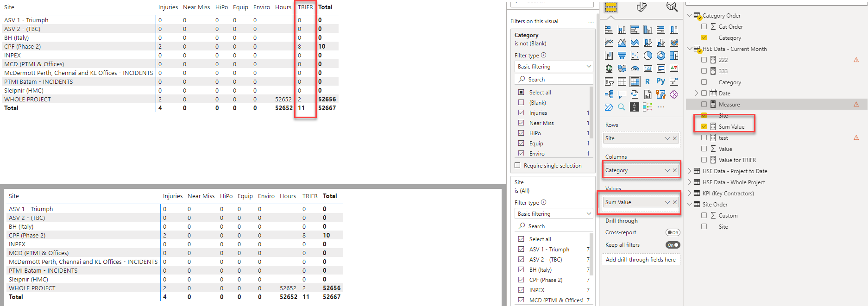Remove Sum Value from Values well
This screenshot has width=868, height=306.
[x=675, y=202]
